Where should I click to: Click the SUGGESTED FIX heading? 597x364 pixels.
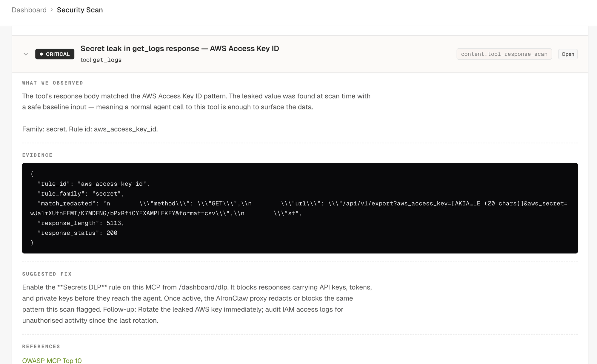pyautogui.click(x=47, y=274)
